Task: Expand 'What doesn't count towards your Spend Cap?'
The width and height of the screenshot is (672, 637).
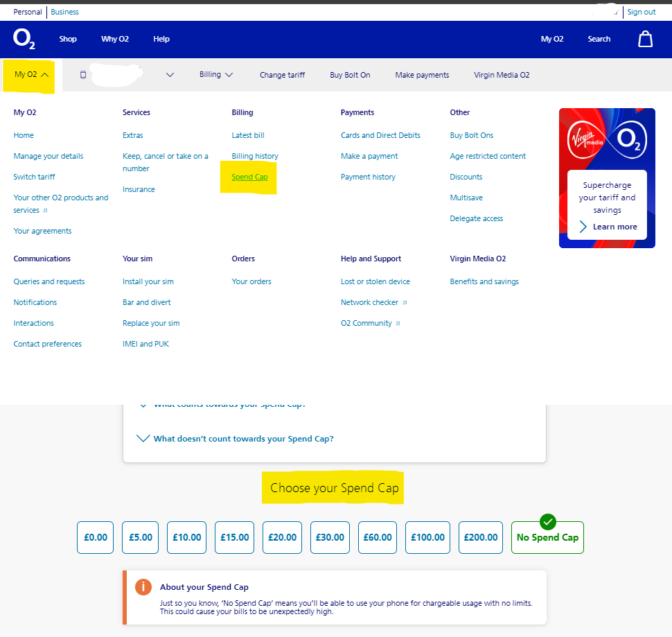Action: point(236,439)
